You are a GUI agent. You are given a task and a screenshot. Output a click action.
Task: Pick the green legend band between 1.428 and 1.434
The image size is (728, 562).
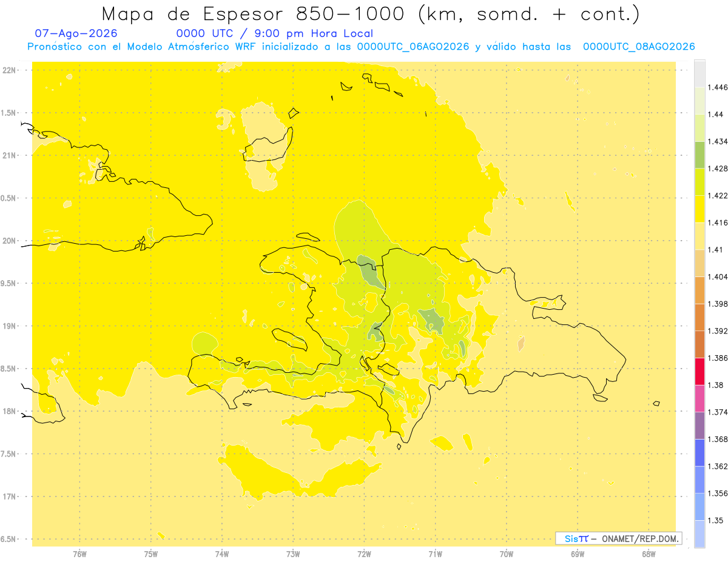point(699,155)
